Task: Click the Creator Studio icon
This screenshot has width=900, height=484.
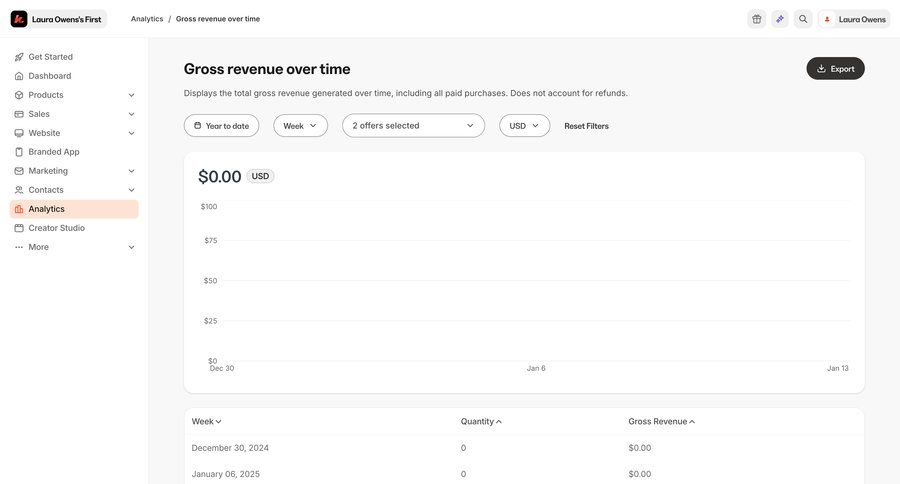Action: [x=19, y=228]
